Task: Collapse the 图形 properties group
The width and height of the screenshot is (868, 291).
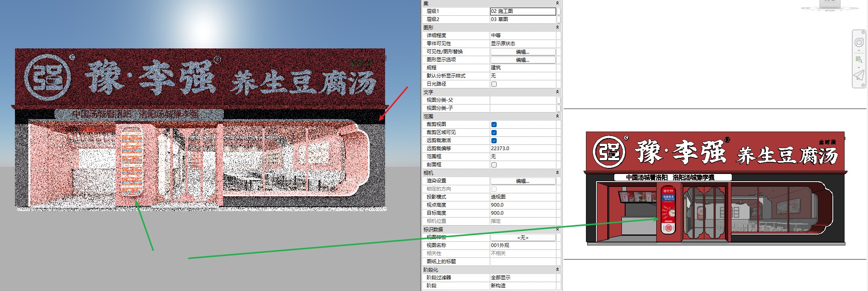Action: [557, 27]
